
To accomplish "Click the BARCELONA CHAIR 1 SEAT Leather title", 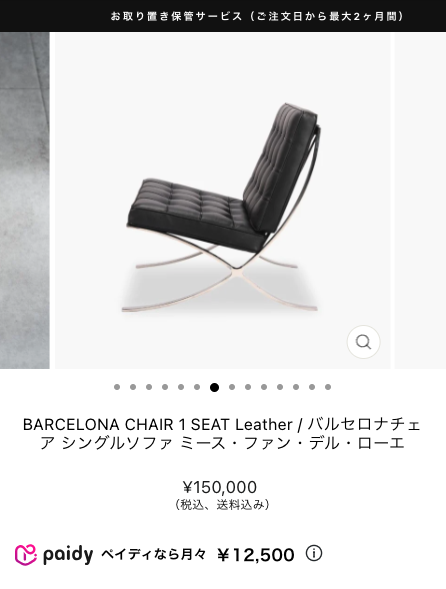I will pyautogui.click(x=222, y=434).
